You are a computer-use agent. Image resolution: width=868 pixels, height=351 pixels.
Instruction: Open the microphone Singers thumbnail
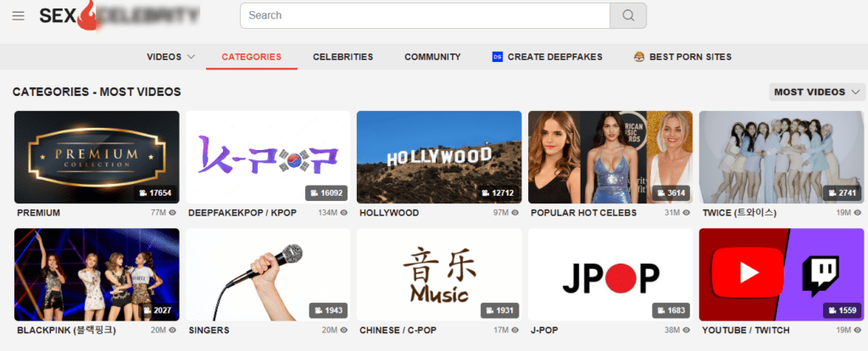268,275
